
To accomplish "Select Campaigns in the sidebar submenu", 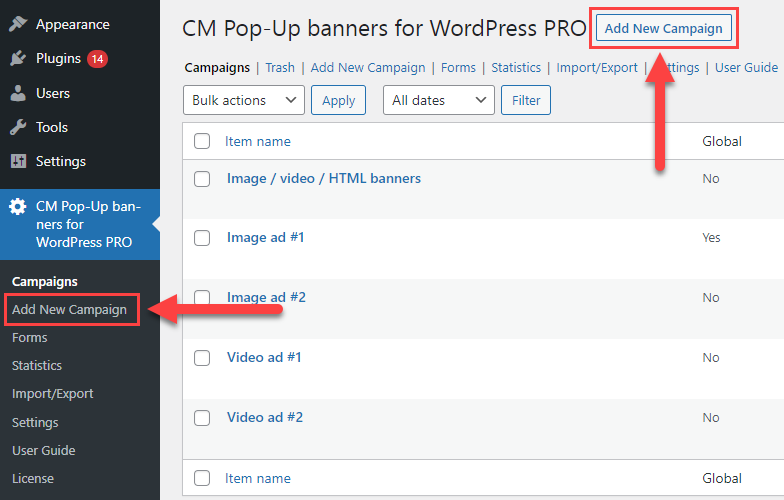I will point(44,282).
